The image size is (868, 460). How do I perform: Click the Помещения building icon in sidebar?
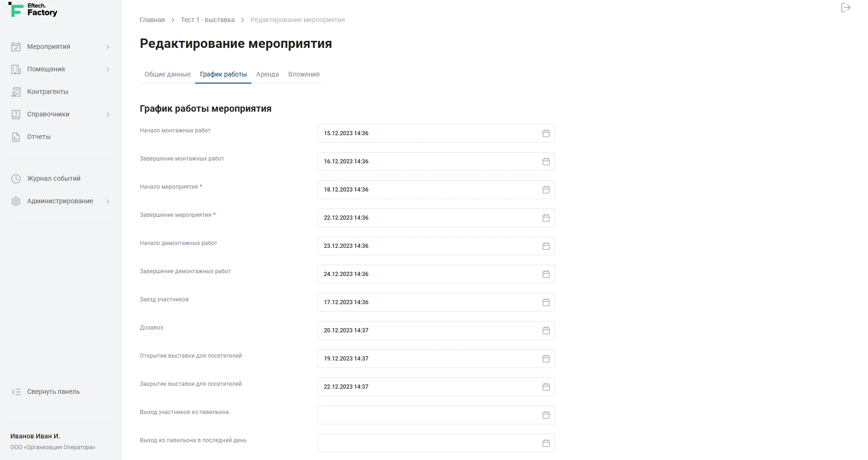pos(16,69)
